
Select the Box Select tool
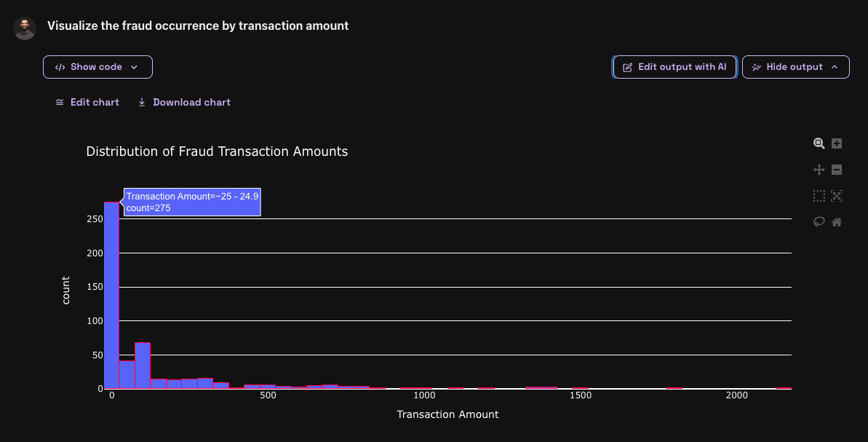pos(819,196)
